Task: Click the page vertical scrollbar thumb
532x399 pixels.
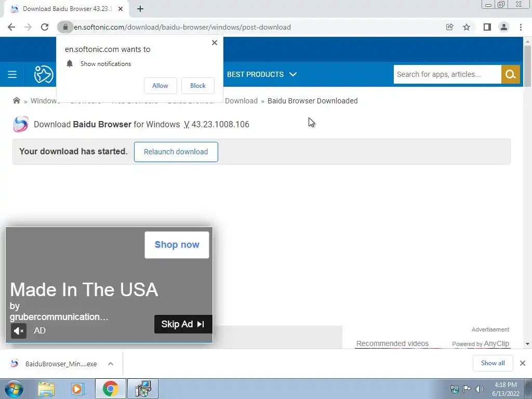Action: (x=527, y=66)
